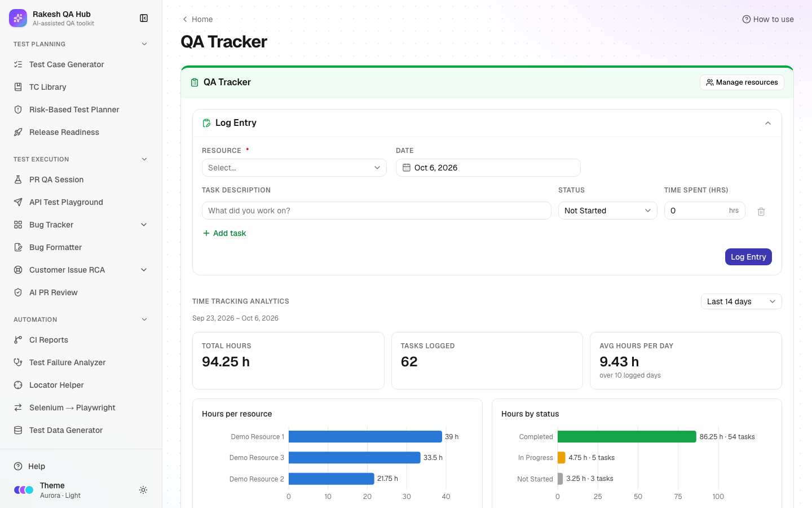
Task: Click the "Sep 23, 2026 – Oct 6, 2026" text
Action: point(235,318)
